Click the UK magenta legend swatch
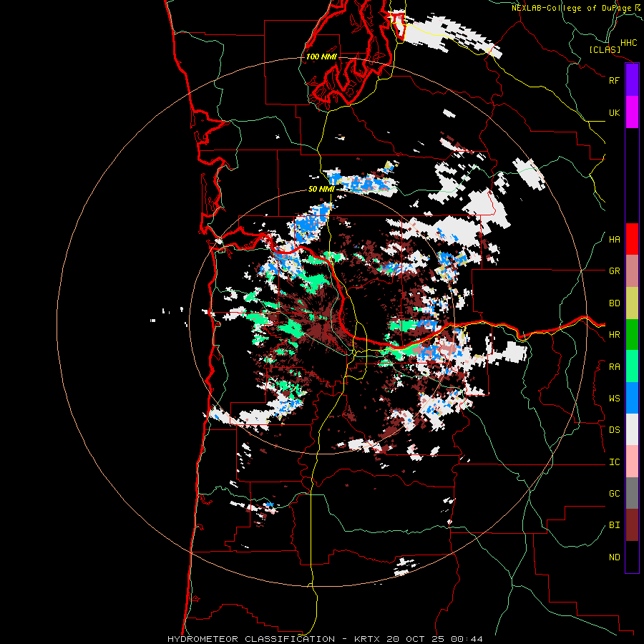The width and height of the screenshot is (644, 644). pos(632,112)
